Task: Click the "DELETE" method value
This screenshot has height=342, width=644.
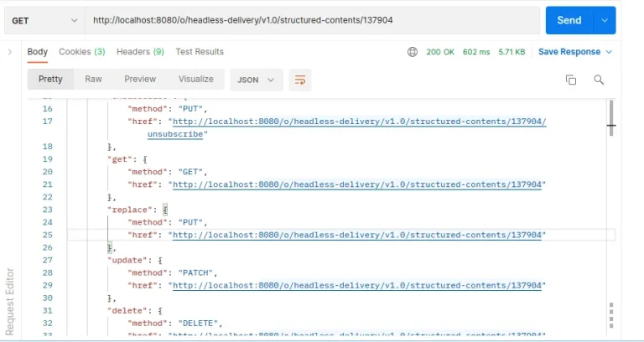Action: pos(198,323)
